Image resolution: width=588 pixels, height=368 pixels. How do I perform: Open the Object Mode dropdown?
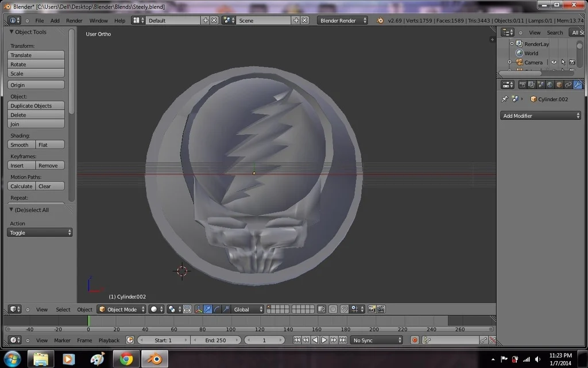(122, 309)
